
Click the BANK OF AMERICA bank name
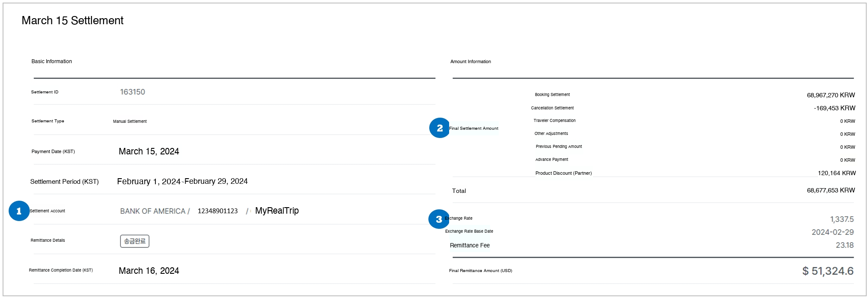click(x=152, y=211)
